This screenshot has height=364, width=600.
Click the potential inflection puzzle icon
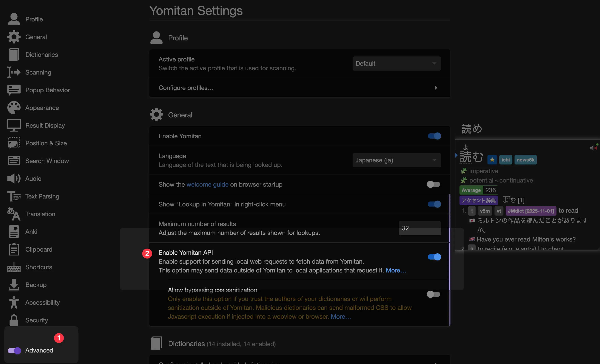coord(464,180)
